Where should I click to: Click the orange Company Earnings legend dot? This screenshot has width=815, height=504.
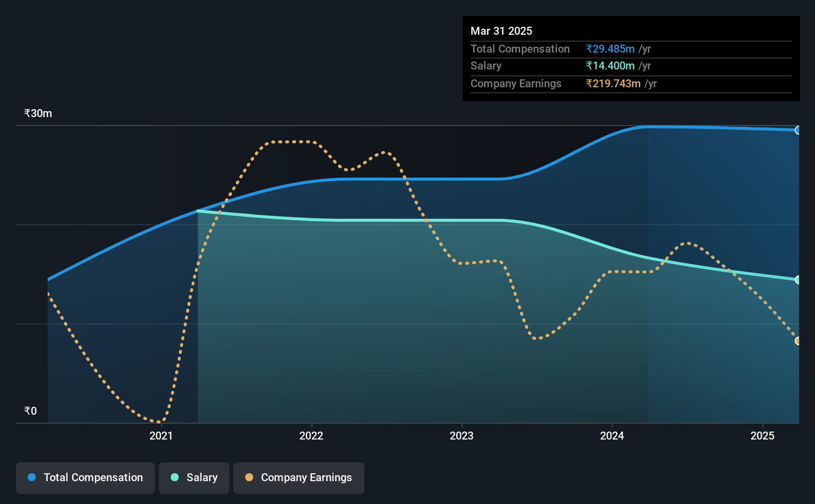[x=249, y=477]
